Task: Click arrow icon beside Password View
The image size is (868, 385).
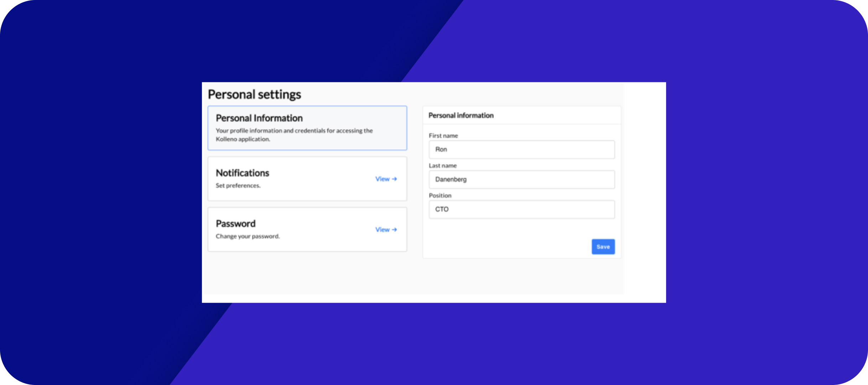Action: tap(394, 230)
